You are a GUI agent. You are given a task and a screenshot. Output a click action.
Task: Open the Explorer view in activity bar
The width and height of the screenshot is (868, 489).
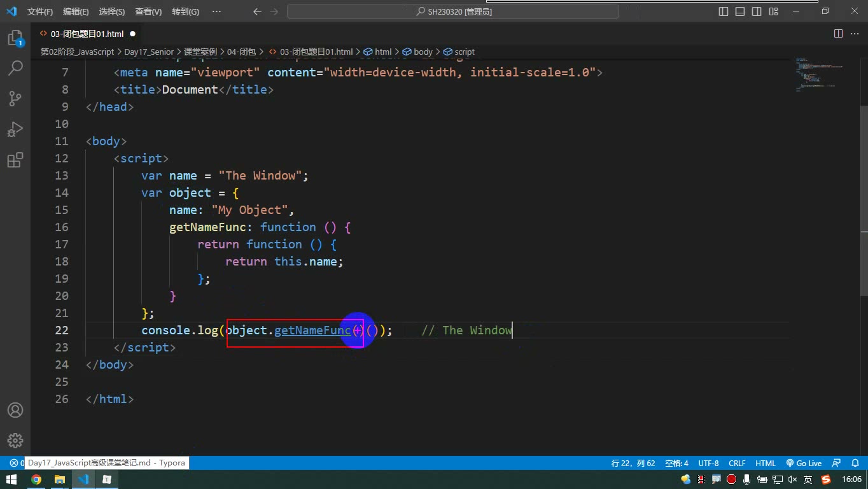coord(15,38)
